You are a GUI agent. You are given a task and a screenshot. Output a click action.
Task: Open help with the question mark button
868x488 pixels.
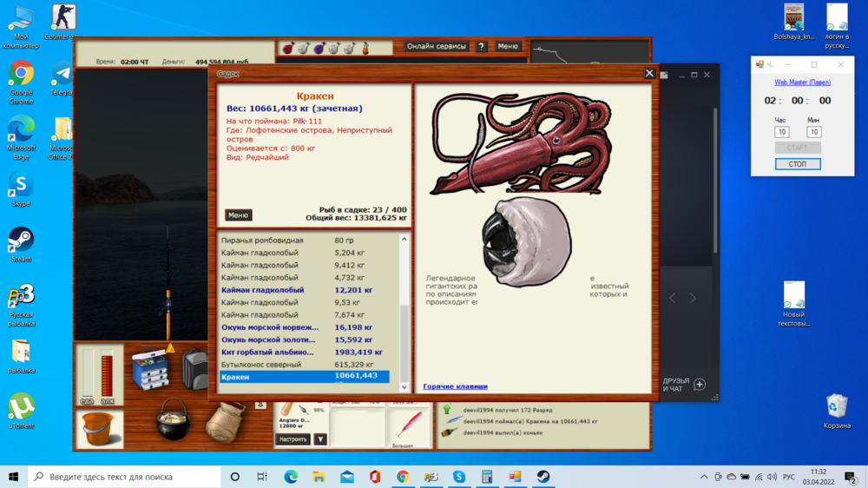pos(481,47)
